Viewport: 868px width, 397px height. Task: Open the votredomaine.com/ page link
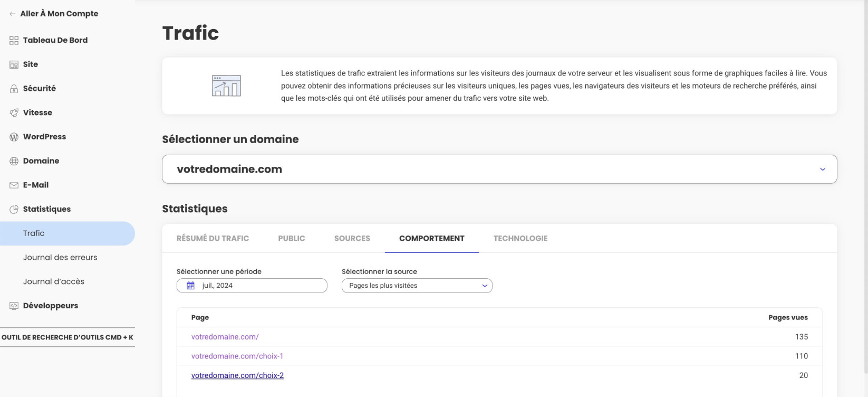(225, 337)
